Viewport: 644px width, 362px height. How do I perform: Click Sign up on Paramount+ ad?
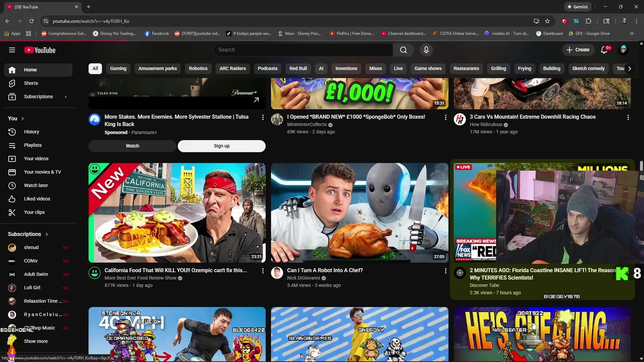[221, 146]
